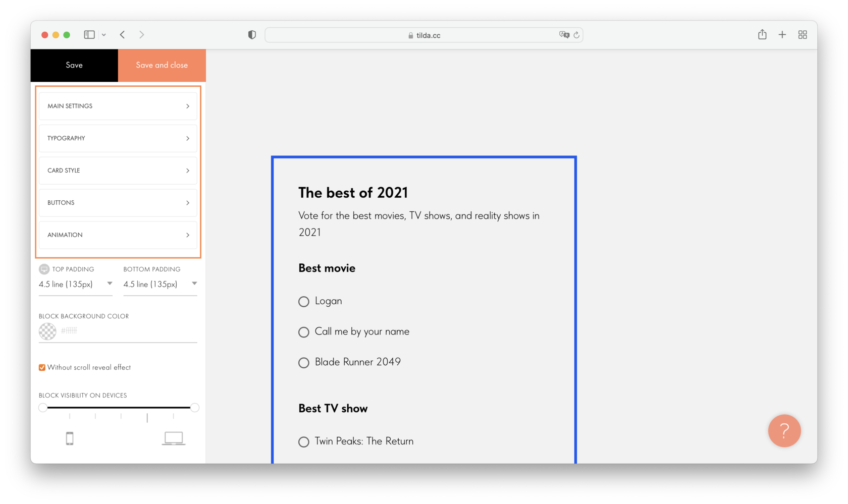The height and width of the screenshot is (504, 848).
Task: Select Twin Peaks: The Return option
Action: click(304, 442)
